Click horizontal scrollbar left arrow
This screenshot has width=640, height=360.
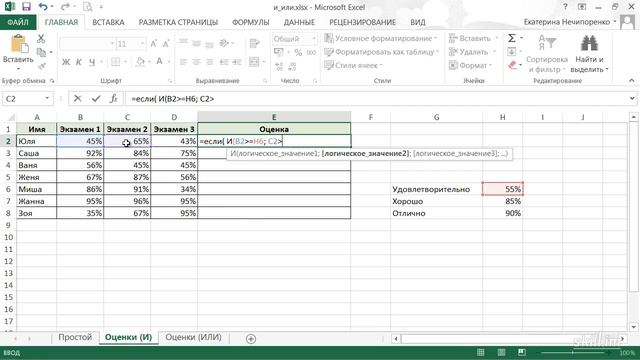point(396,338)
